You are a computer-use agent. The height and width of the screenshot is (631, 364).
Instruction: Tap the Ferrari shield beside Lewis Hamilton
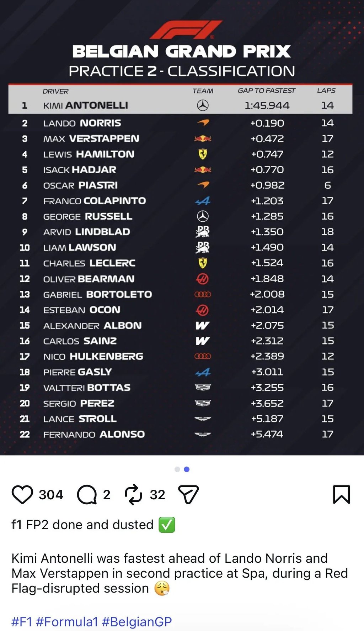203,154
